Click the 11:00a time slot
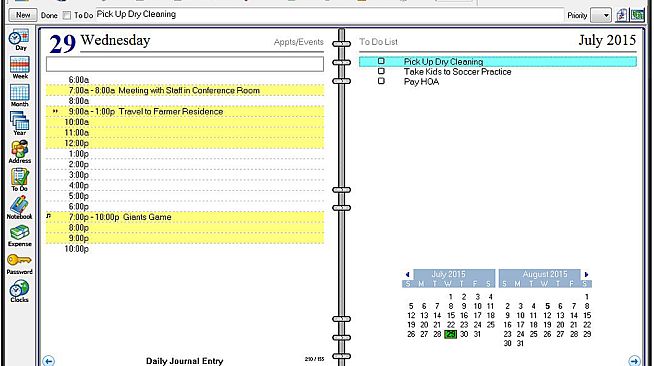This screenshot has height=366, width=654. [x=185, y=133]
